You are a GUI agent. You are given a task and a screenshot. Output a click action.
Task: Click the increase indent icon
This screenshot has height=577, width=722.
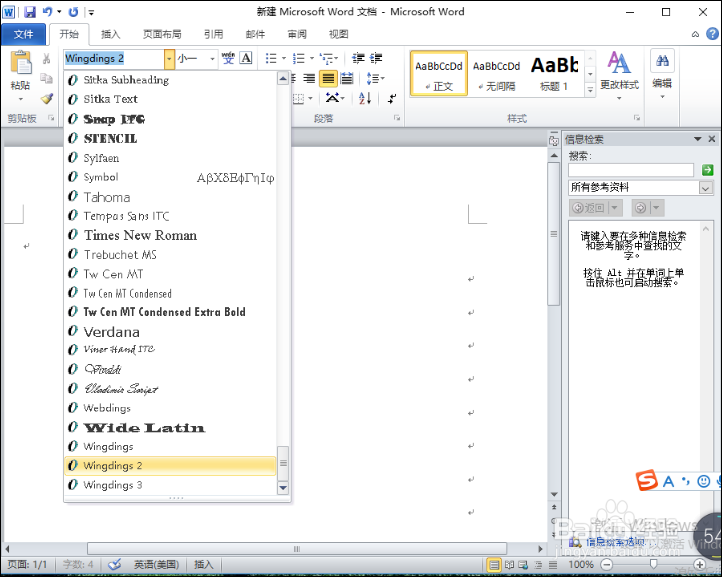pos(376,58)
